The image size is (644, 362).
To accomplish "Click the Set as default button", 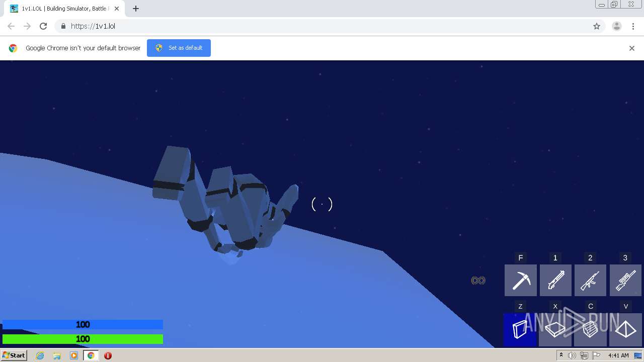I will pyautogui.click(x=179, y=48).
